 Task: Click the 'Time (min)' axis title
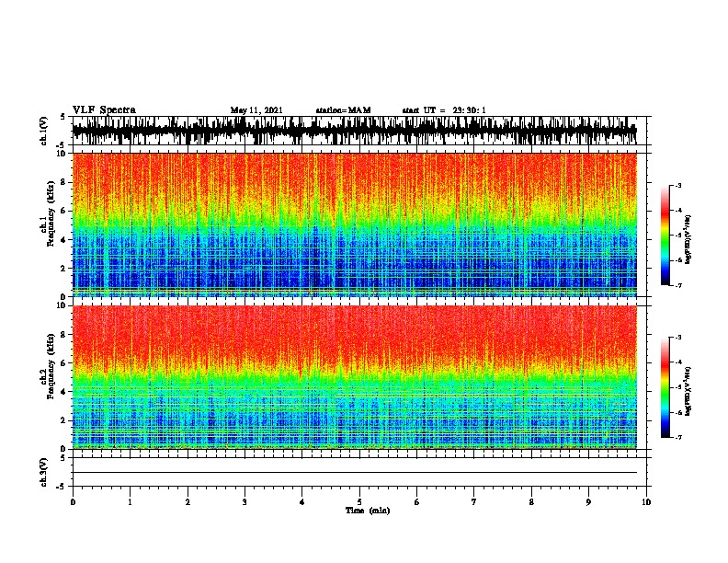(368, 511)
